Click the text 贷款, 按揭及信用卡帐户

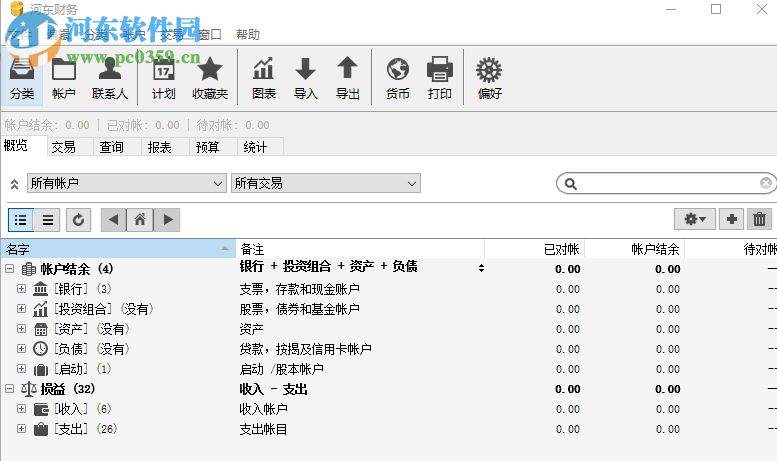click(305, 349)
